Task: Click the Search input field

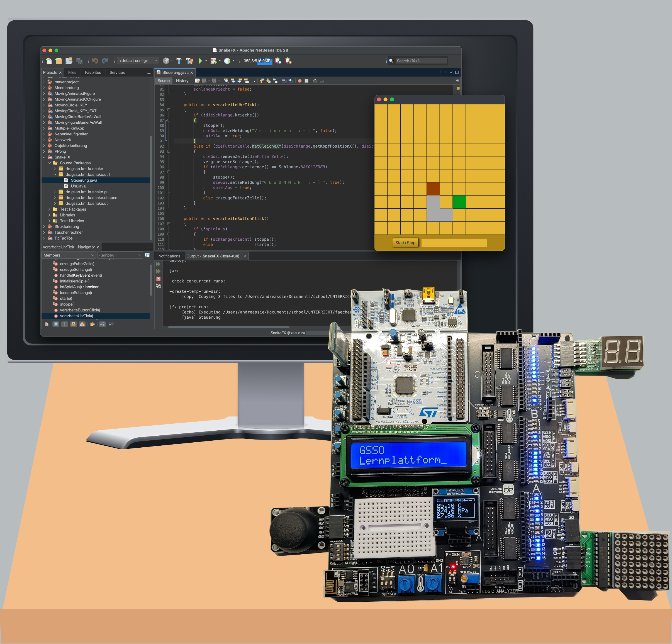Action: 421,61
